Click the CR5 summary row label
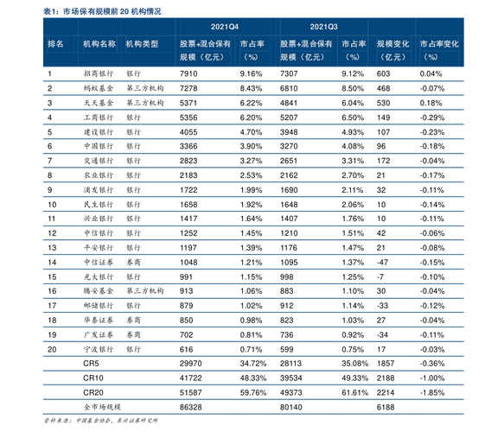This screenshot has height=432, width=504. click(x=91, y=363)
